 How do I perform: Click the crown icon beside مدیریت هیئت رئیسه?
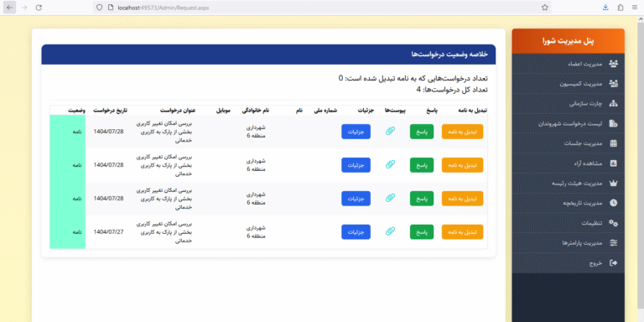pyautogui.click(x=613, y=183)
